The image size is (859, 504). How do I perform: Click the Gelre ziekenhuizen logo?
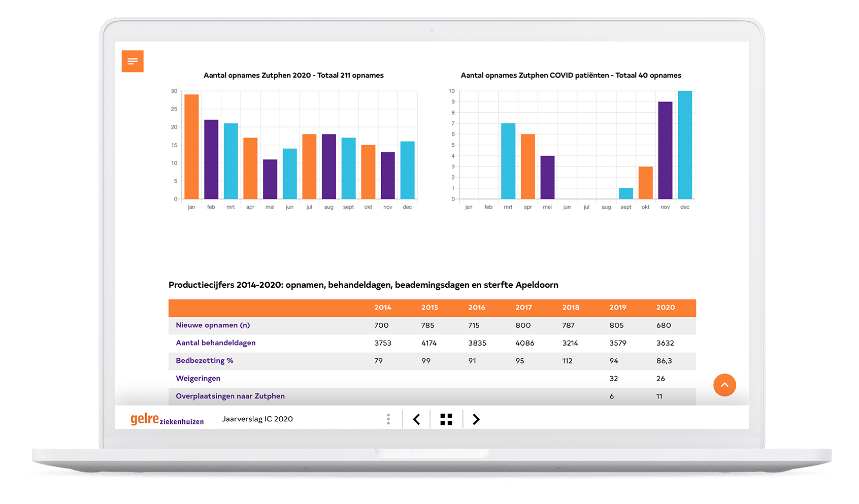point(167,419)
